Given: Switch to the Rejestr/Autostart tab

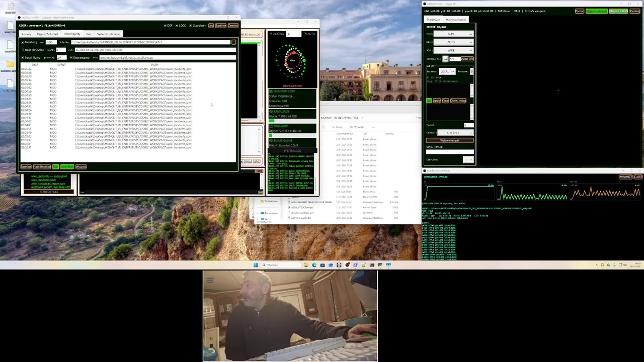Looking at the screenshot, I should tap(47, 34).
